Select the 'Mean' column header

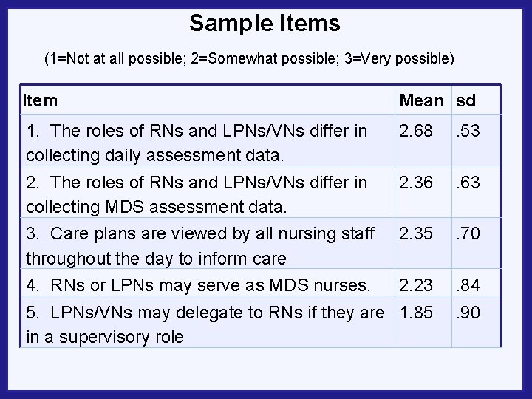pyautogui.click(x=421, y=100)
